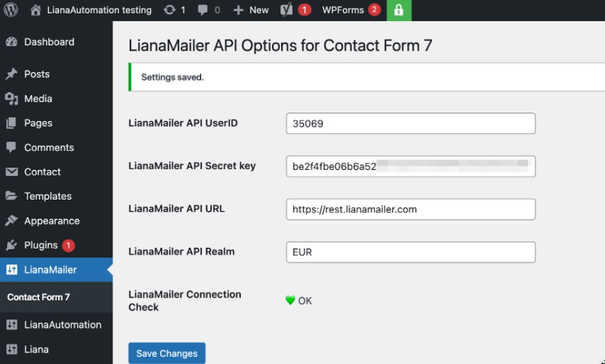605x364 pixels.
Task: Click the Plugins update badge showing 1
Action: click(68, 245)
